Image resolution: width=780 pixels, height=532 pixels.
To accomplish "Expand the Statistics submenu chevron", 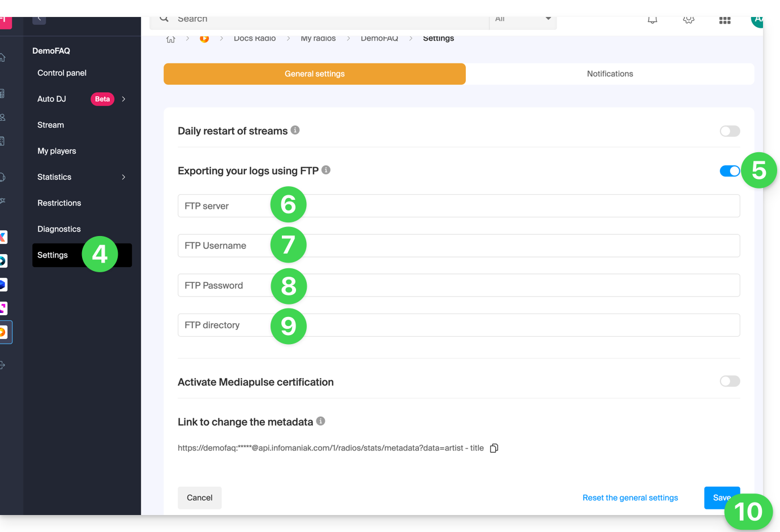I will pyautogui.click(x=123, y=177).
